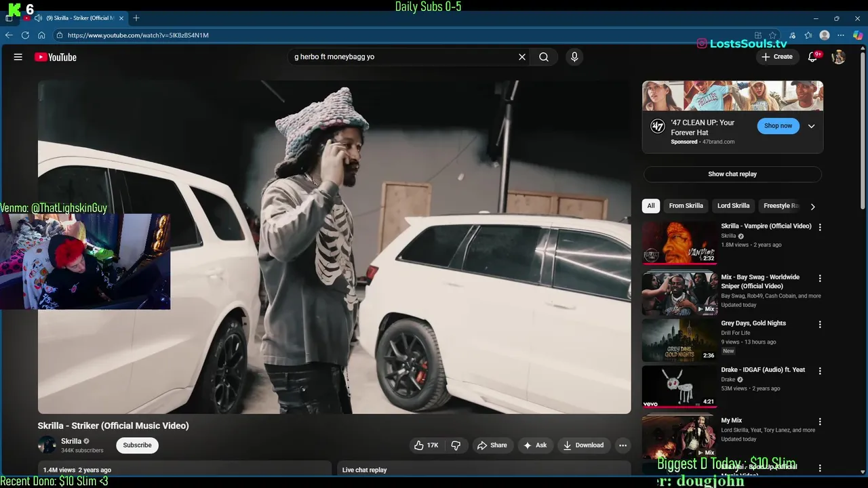This screenshot has height=488, width=868.
Task: Open options menu for My Mix
Action: [x=820, y=422]
